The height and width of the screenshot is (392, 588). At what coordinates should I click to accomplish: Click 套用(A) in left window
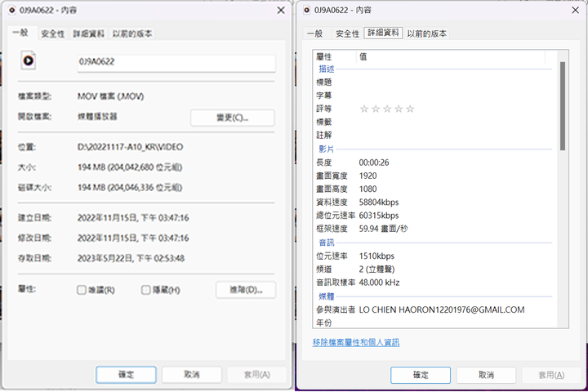coord(257,375)
